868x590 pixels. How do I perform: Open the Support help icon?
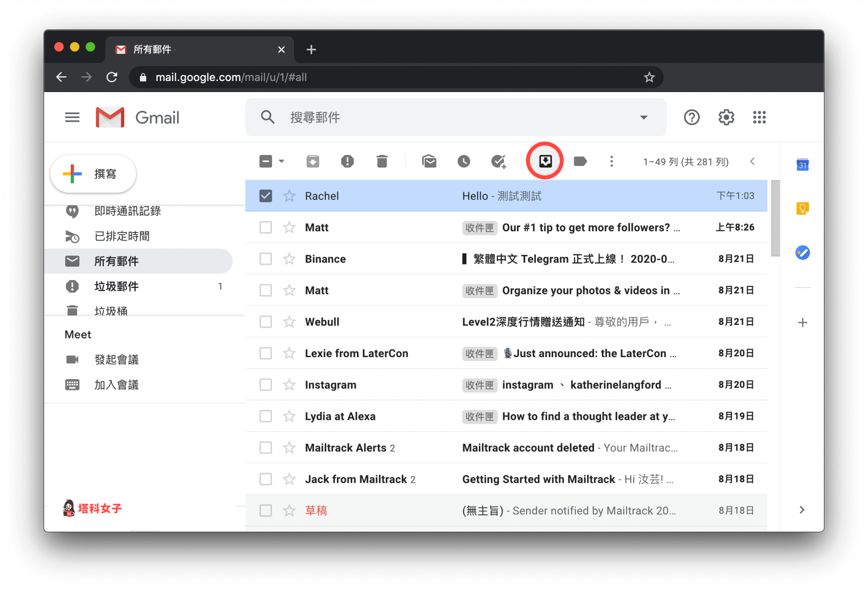692,117
